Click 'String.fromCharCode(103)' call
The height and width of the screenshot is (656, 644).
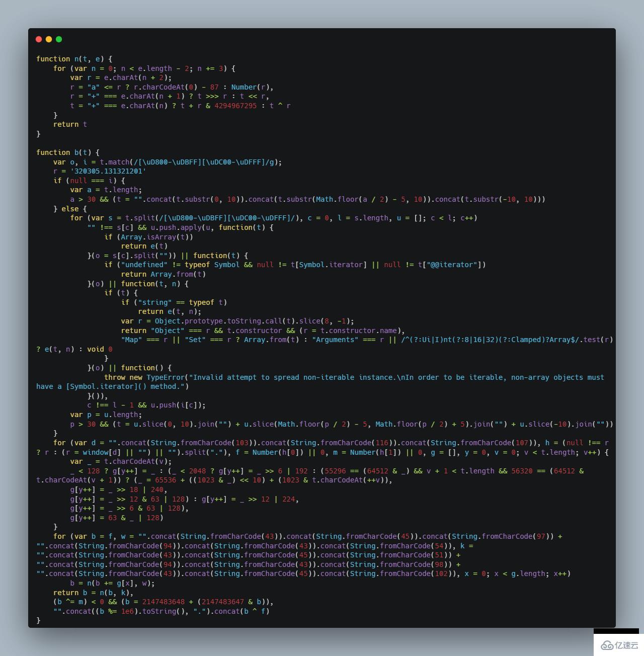(199, 443)
